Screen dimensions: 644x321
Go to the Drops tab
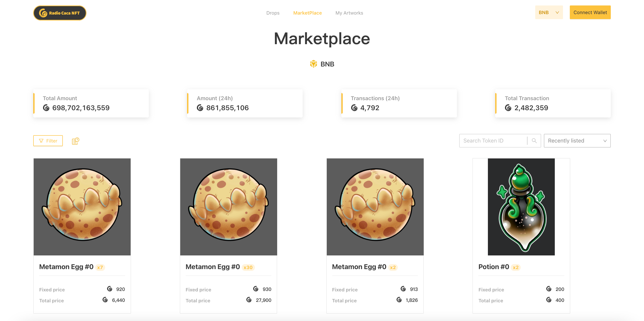(273, 13)
